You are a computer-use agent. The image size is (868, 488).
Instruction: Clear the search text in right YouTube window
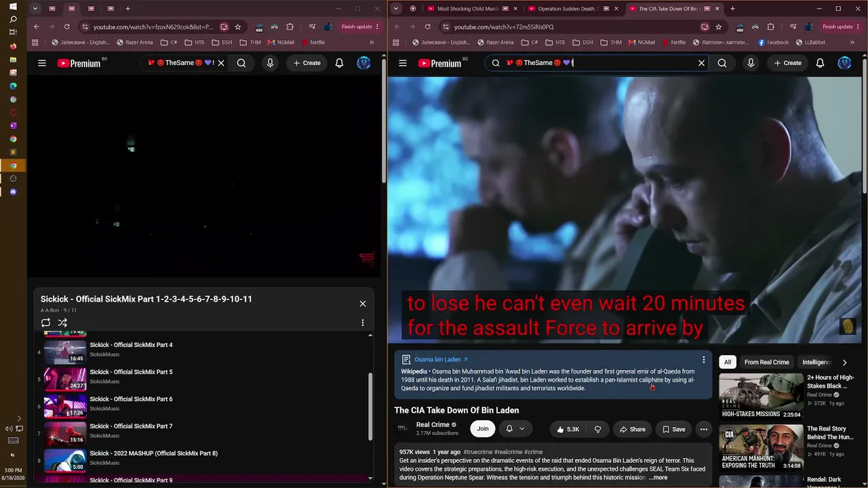[x=702, y=63]
